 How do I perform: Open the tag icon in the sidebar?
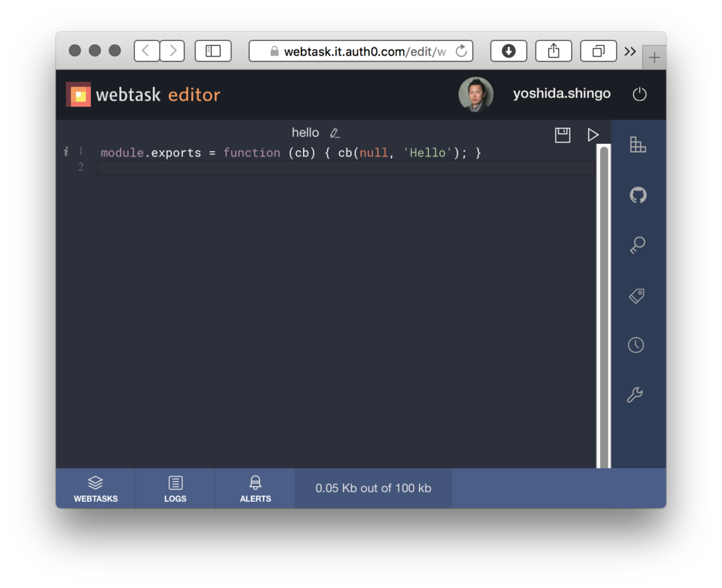click(637, 295)
